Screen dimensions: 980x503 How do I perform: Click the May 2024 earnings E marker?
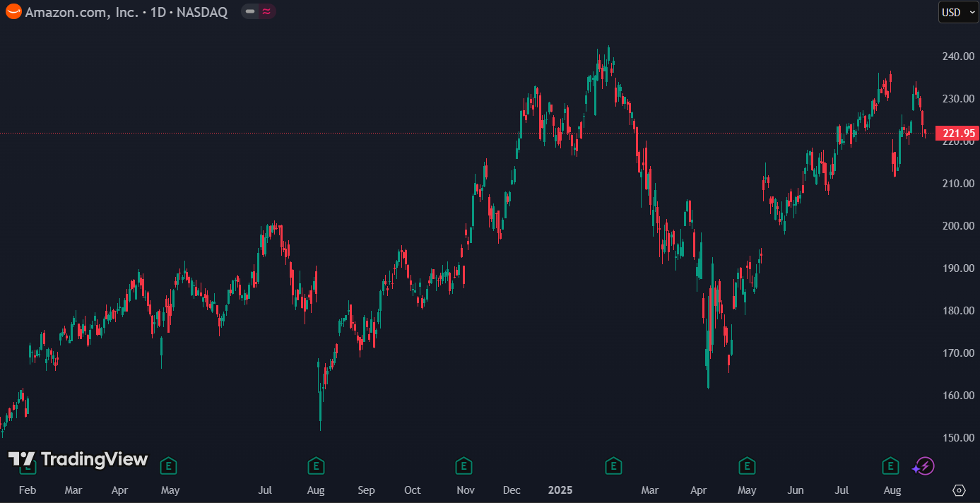tap(168, 466)
